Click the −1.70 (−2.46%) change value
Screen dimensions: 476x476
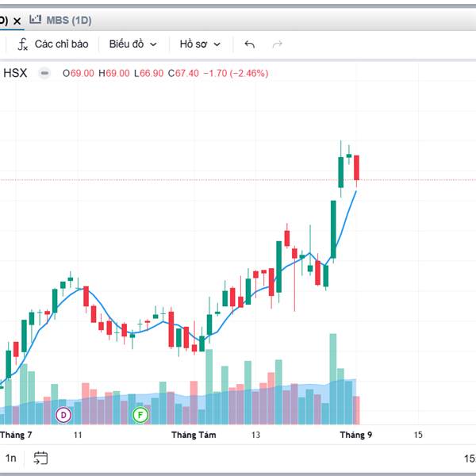236,74
